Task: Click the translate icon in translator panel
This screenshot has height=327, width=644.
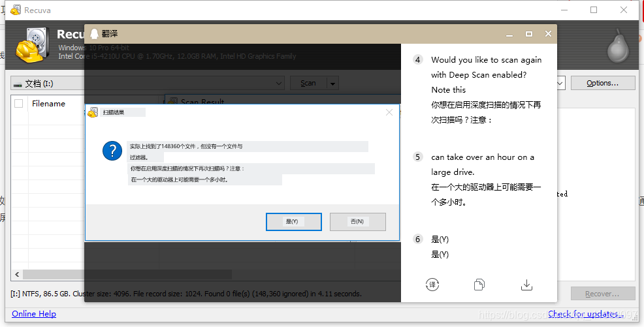Action: coord(432,285)
